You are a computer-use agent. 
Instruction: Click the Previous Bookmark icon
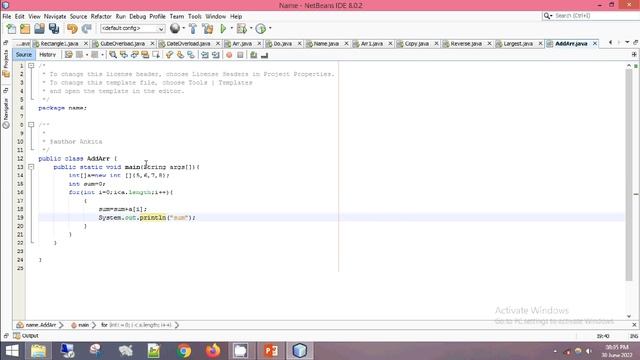point(169,55)
